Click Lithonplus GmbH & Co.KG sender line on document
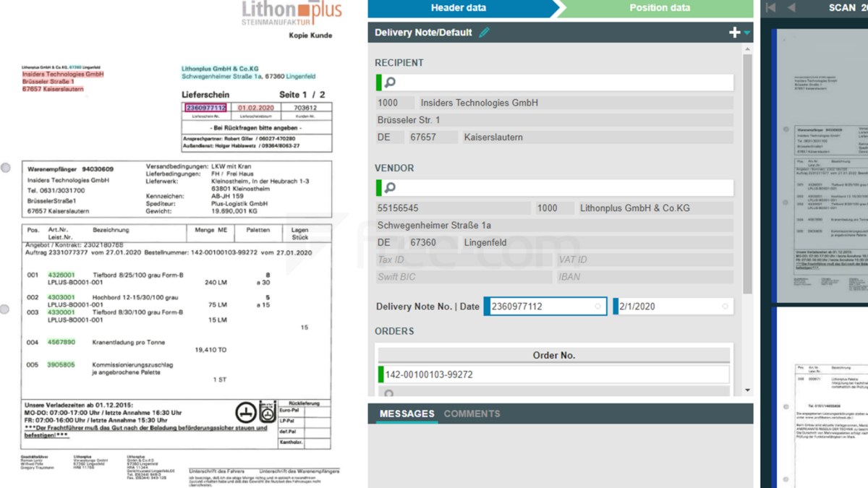 click(220, 69)
